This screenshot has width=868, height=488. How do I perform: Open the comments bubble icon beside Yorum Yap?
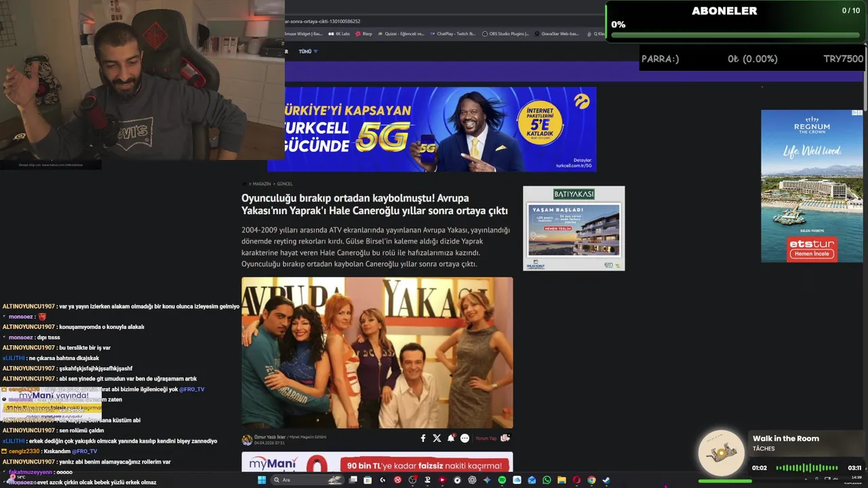[505, 438]
